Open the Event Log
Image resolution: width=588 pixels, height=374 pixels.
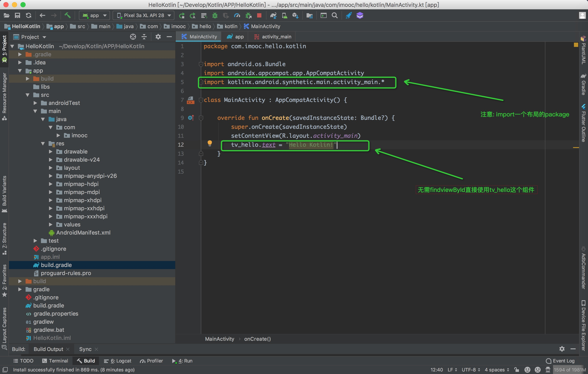point(560,361)
